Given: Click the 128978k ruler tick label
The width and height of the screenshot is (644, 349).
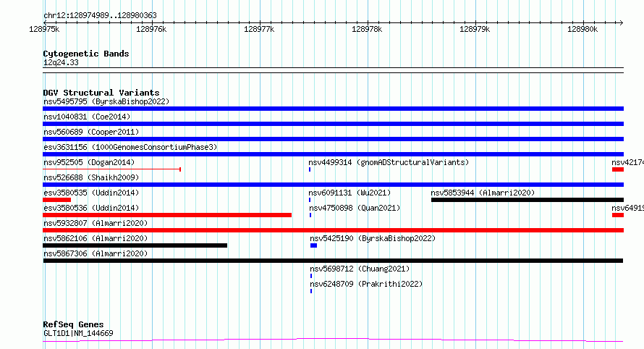Looking at the screenshot, I should pyautogui.click(x=367, y=29).
